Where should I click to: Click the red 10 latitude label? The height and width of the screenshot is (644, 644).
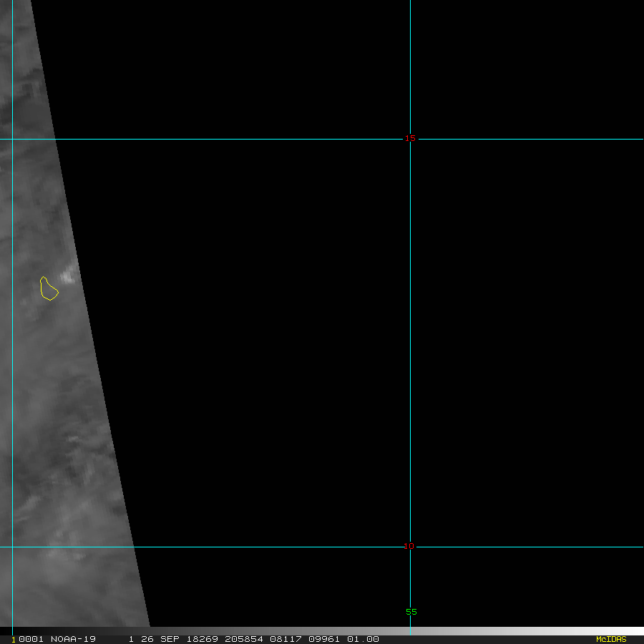[409, 547]
